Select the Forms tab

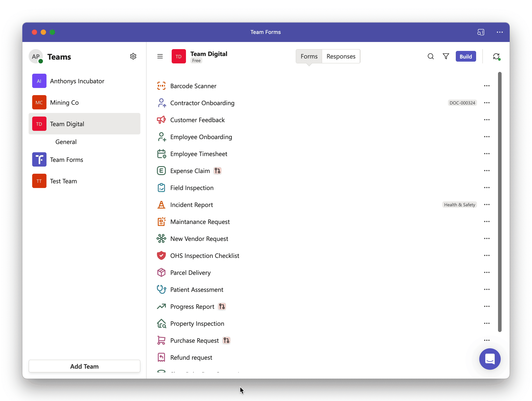(x=309, y=56)
